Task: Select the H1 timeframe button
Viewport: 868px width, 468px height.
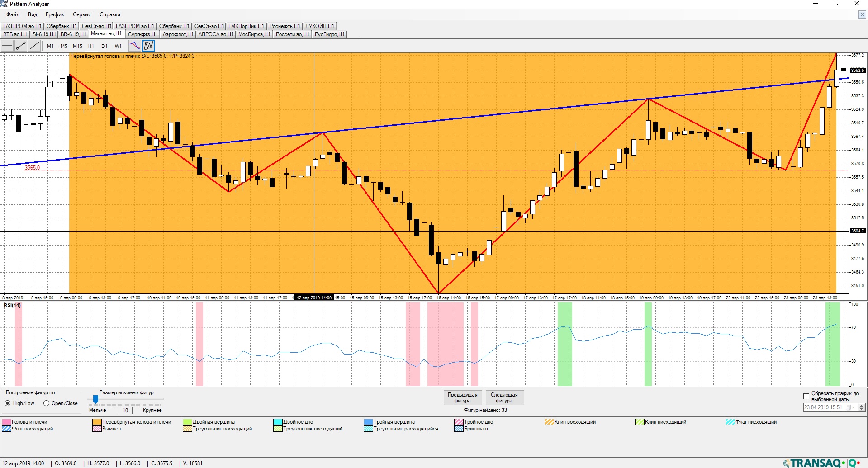Action: tap(91, 46)
